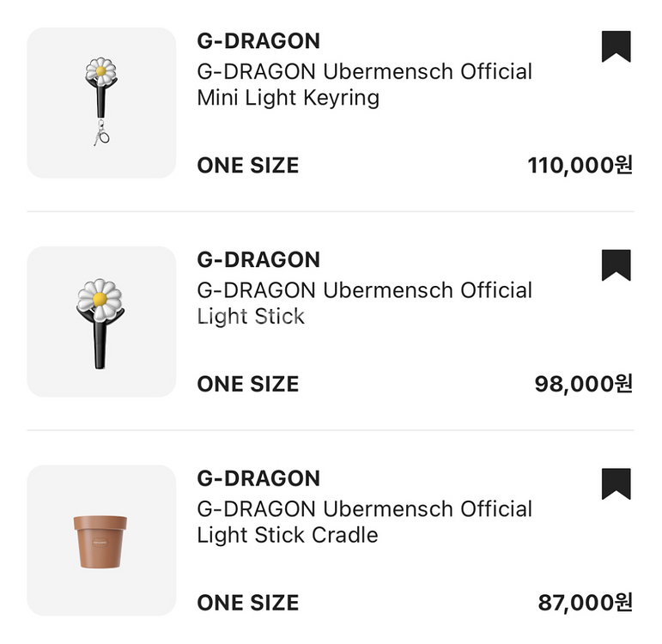Open the flower pot Cradle thumbnail
The image size is (662, 644).
coord(101,541)
